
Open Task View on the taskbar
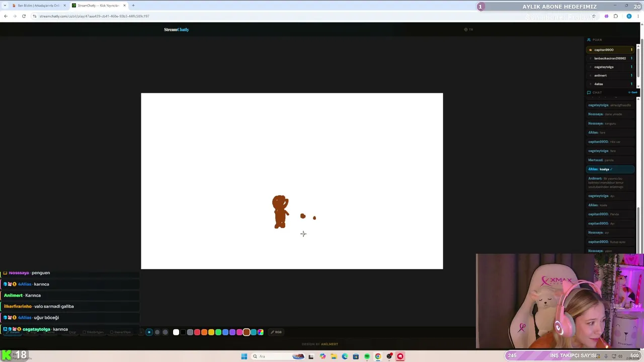tap(311, 356)
